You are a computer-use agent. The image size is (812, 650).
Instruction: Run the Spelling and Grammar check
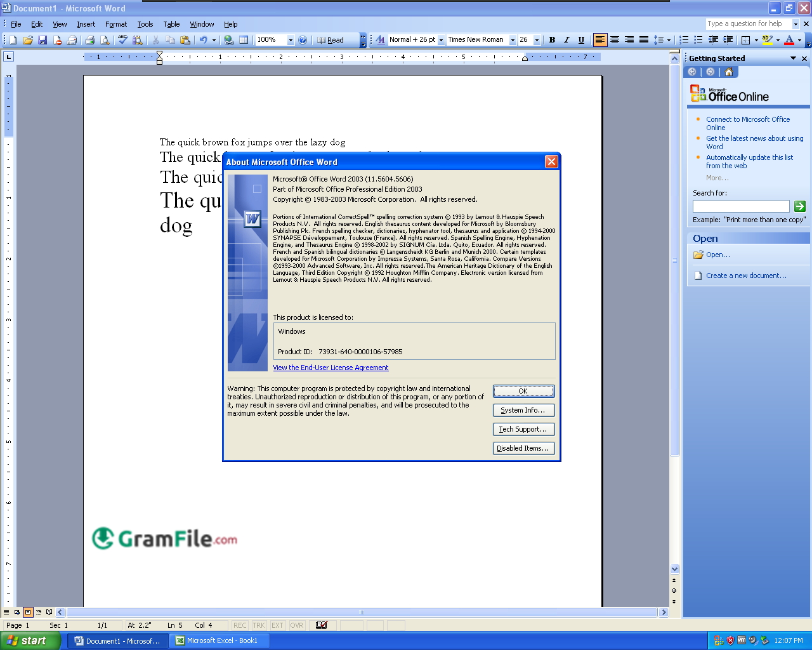point(122,40)
